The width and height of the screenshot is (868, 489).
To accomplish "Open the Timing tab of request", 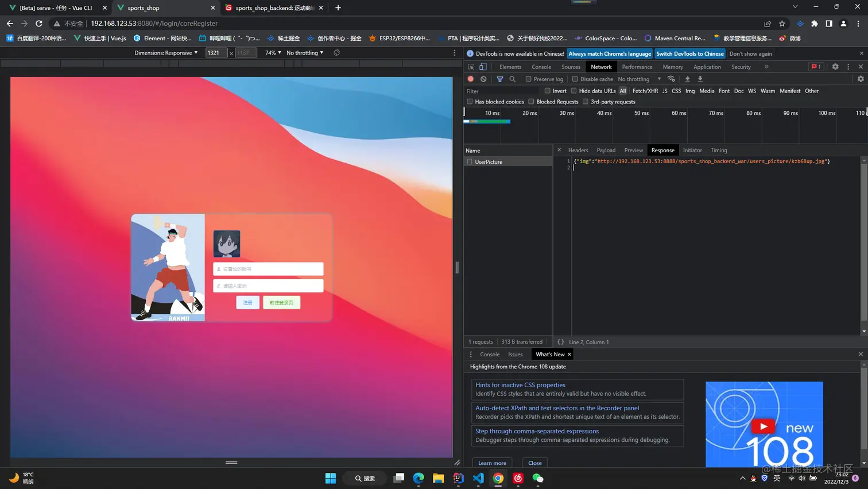I will [719, 151].
